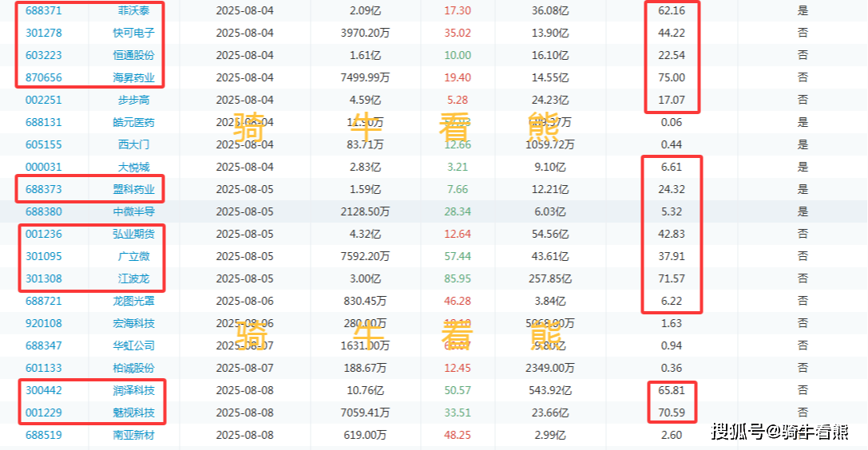Click stock code 688131
This screenshot has width=868, height=450.
click(44, 123)
